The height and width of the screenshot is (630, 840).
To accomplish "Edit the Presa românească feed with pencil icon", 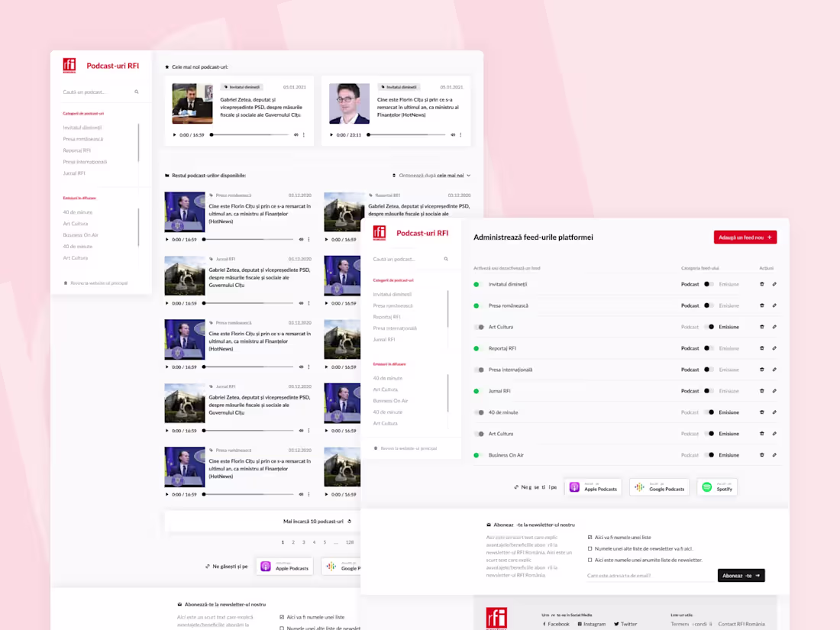I will (x=774, y=305).
